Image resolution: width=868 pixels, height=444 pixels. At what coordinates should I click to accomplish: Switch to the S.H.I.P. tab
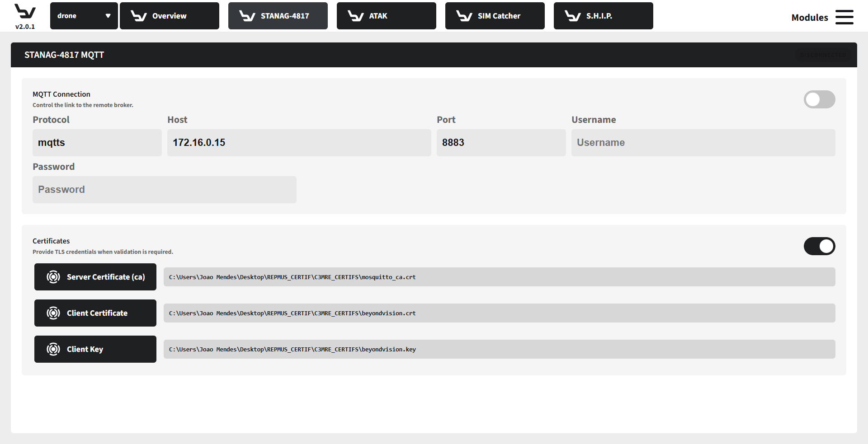coord(603,16)
